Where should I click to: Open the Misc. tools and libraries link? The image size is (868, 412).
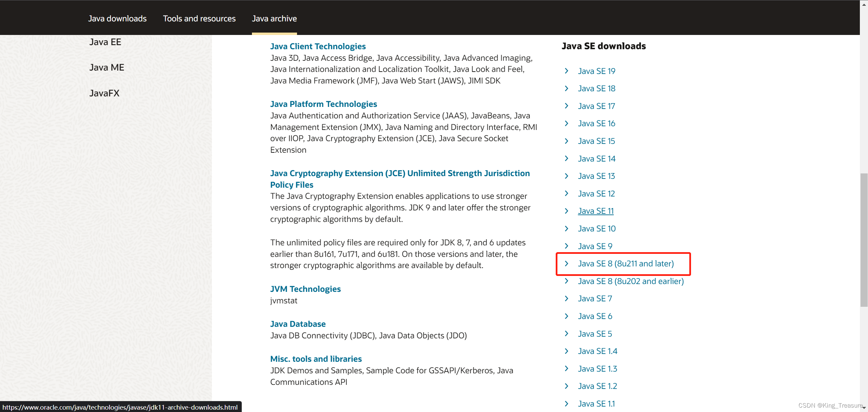click(x=316, y=359)
